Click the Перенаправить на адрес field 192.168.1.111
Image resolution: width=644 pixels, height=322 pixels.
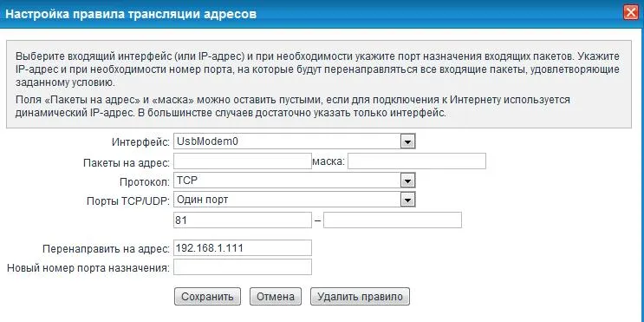(243, 248)
